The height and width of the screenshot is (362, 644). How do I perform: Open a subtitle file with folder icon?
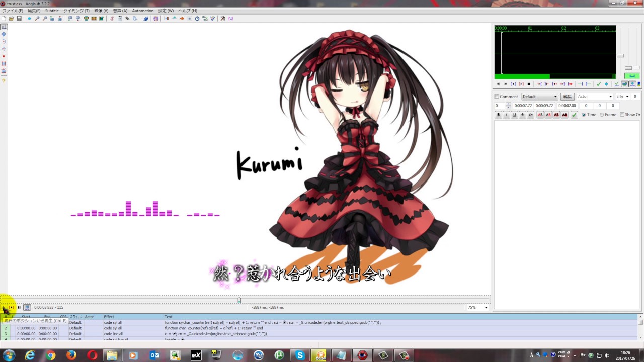point(11,19)
